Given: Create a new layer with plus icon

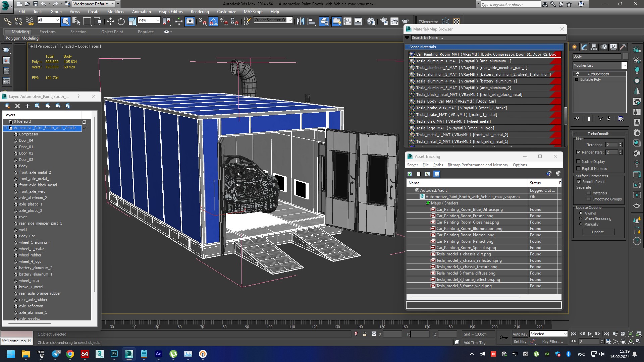Looking at the screenshot, I should tap(28, 106).
